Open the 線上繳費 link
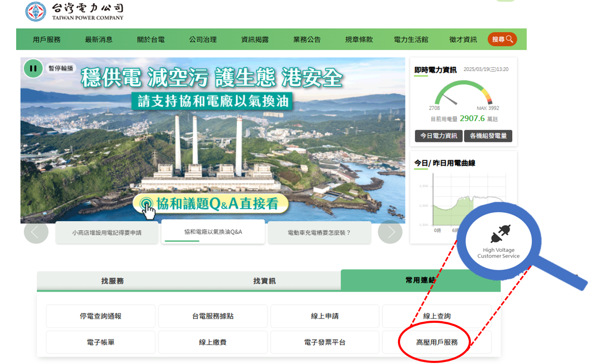Screen dimensions: 594x364 [213, 343]
